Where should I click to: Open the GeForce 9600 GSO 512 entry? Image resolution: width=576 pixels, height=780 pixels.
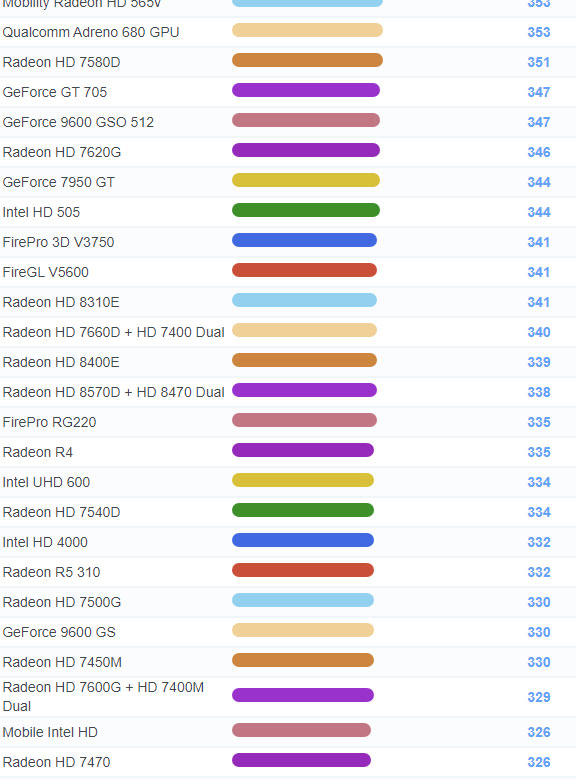coord(78,122)
